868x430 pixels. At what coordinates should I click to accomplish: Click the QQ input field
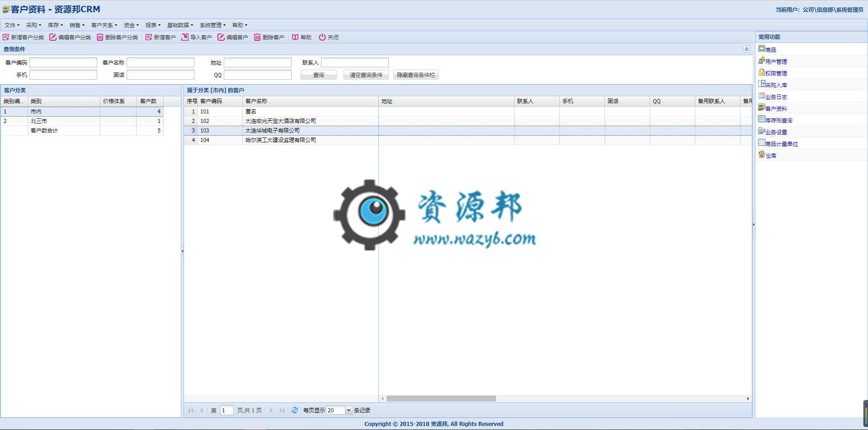(x=258, y=75)
